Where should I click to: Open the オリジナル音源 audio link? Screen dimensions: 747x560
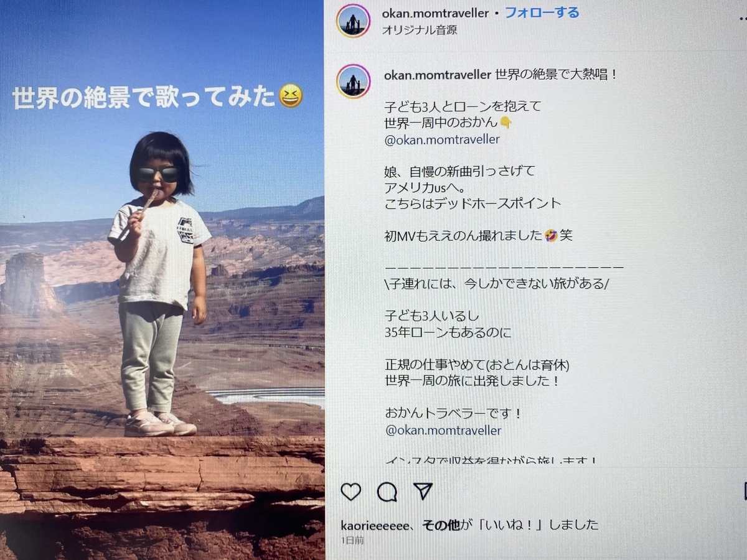click(420, 30)
